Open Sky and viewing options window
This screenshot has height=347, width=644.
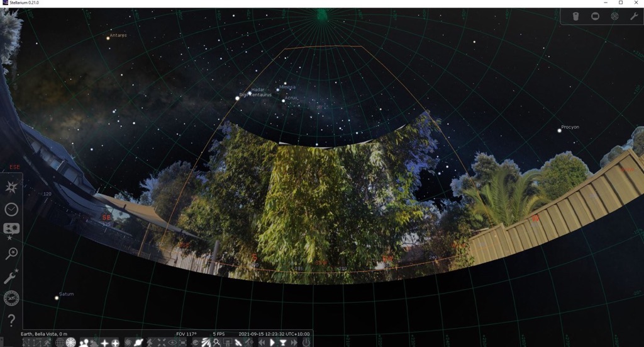point(11,231)
